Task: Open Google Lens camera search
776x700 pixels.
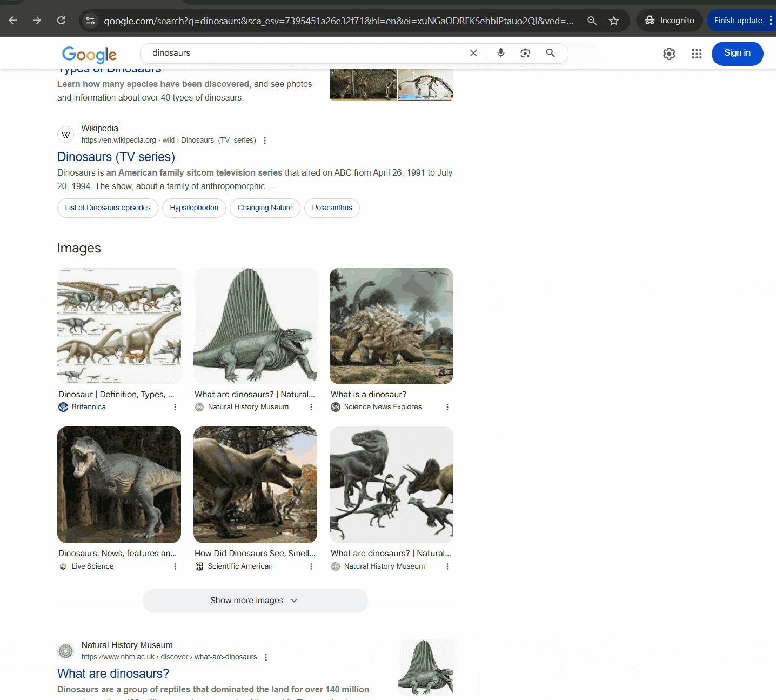Action: point(525,53)
